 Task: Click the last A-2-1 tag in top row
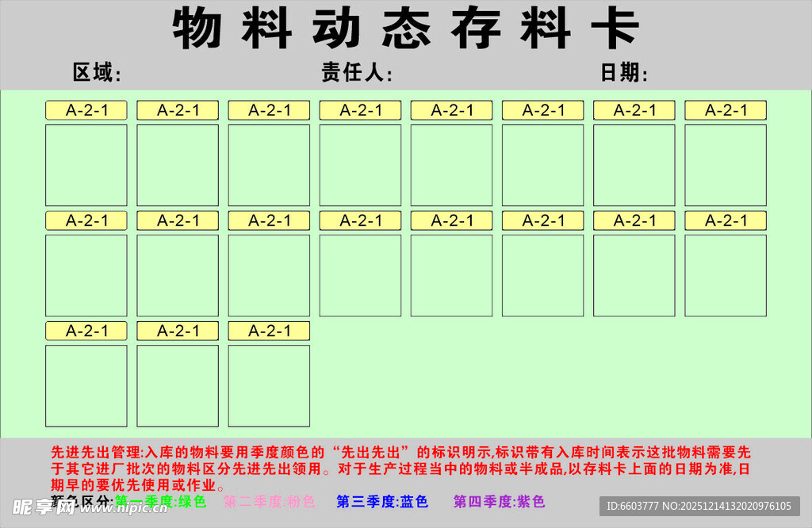click(x=725, y=110)
